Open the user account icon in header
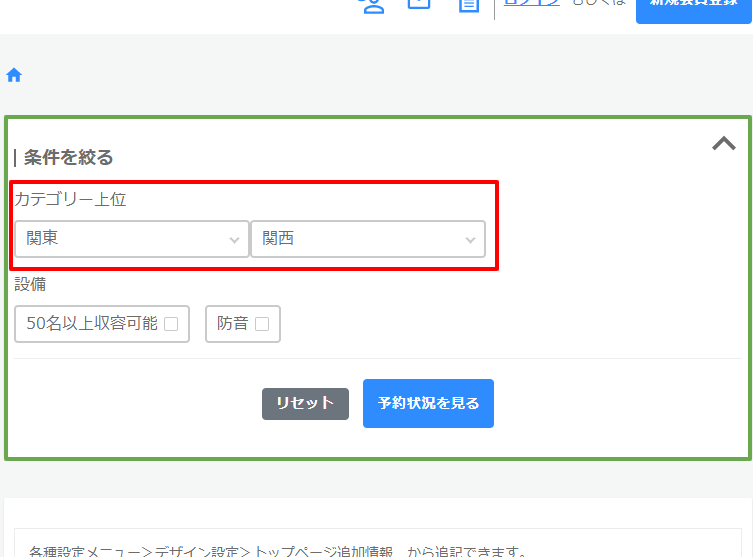The width and height of the screenshot is (753, 557). [372, 5]
